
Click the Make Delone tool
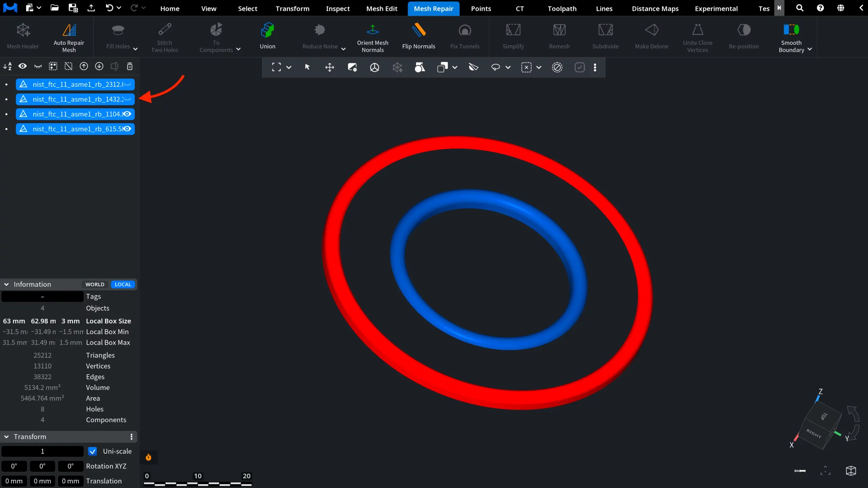click(652, 37)
